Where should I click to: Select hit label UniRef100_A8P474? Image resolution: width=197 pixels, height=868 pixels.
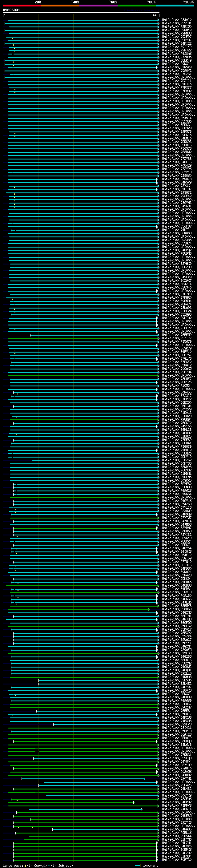pos(177,305)
